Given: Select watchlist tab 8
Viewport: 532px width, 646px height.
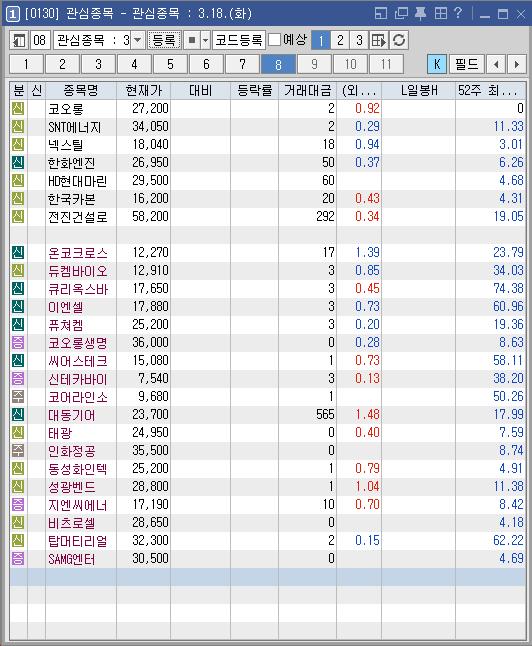Looking at the screenshot, I should pos(278,64).
